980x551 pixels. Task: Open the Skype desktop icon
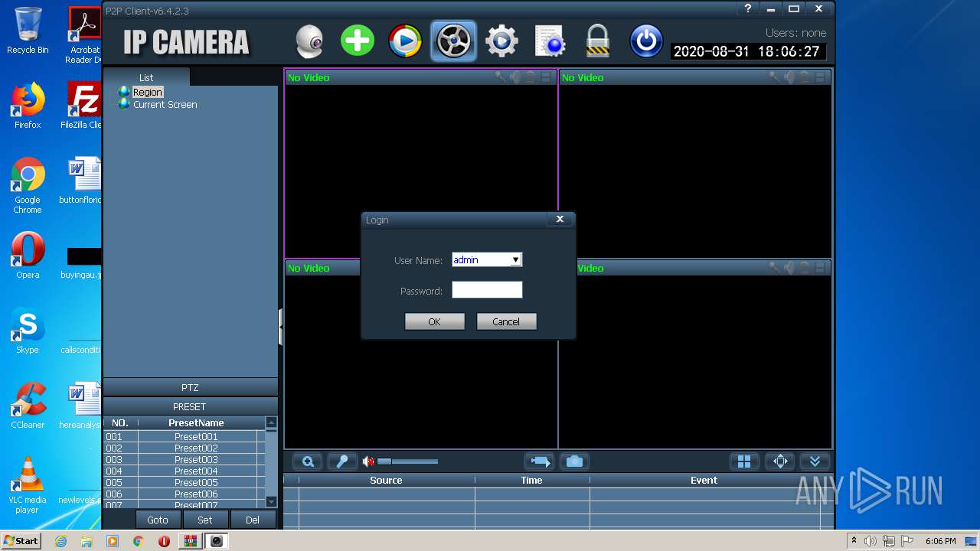28,331
